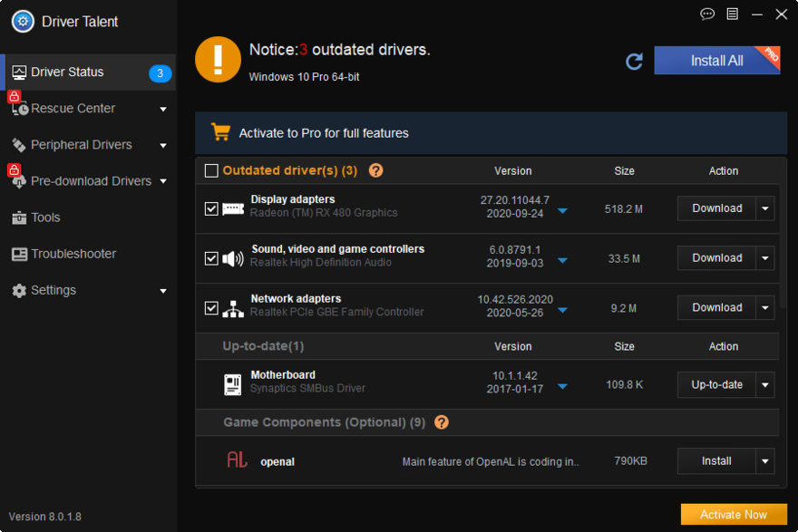Click the Driver Talent logo
The width and height of the screenshot is (798, 532).
(22, 21)
